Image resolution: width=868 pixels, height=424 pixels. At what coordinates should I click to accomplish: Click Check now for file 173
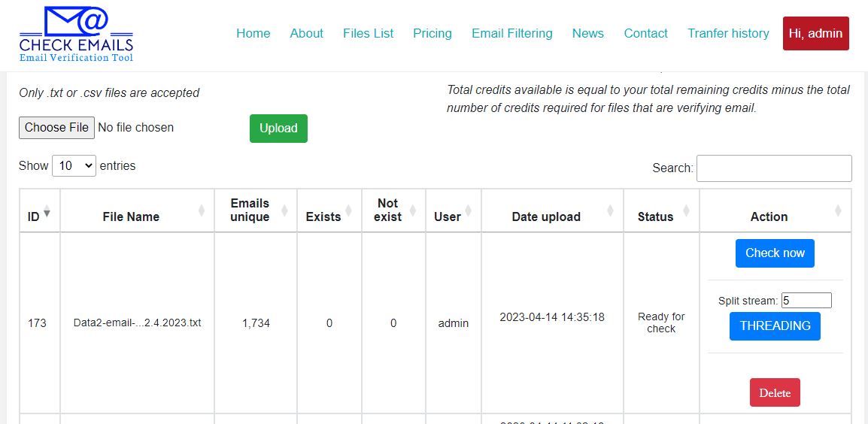(774, 253)
